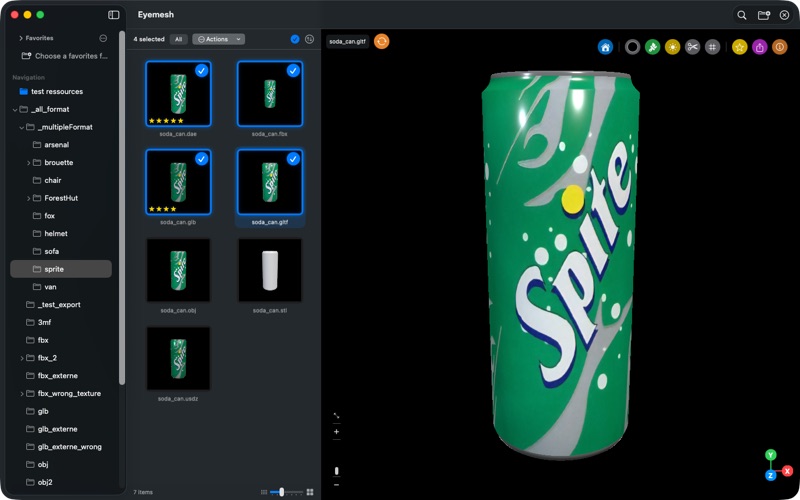The image size is (800, 500).
Task: Click the circled X icon in top bar
Action: 785,15
